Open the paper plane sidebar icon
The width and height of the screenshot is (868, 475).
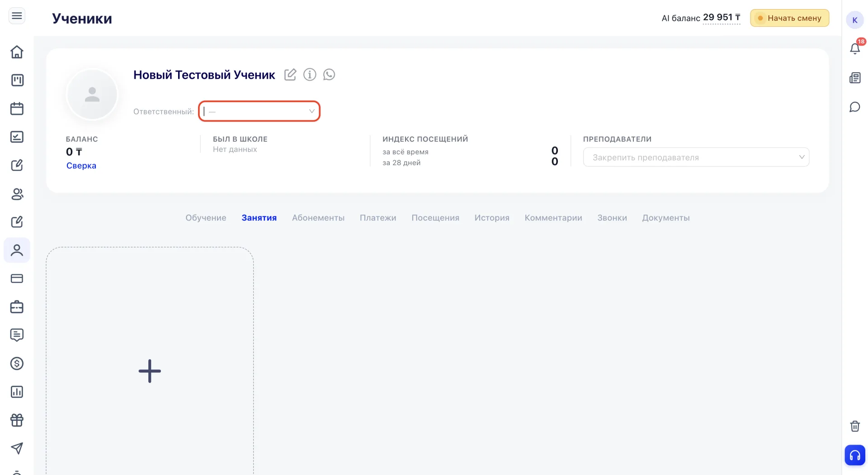pyautogui.click(x=17, y=448)
